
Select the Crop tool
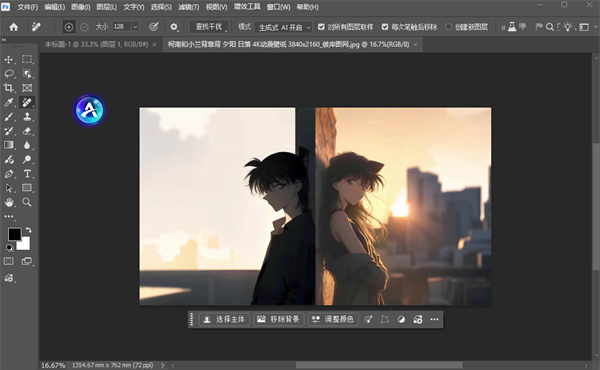click(8, 88)
